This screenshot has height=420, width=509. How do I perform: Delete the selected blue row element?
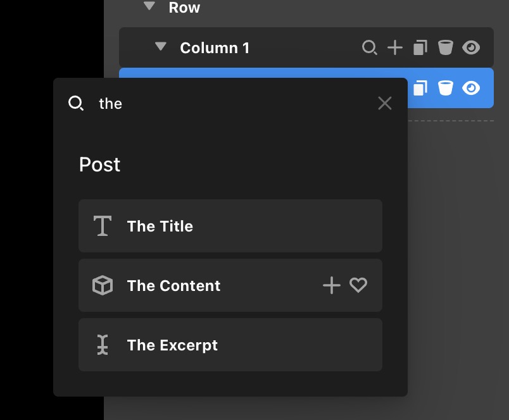(x=446, y=88)
